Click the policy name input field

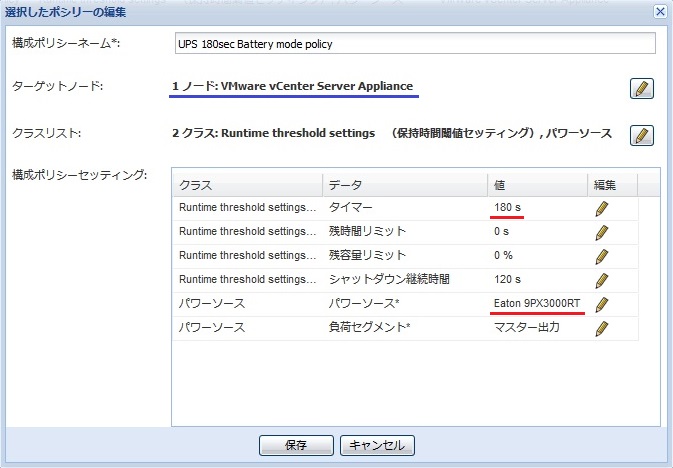414,43
